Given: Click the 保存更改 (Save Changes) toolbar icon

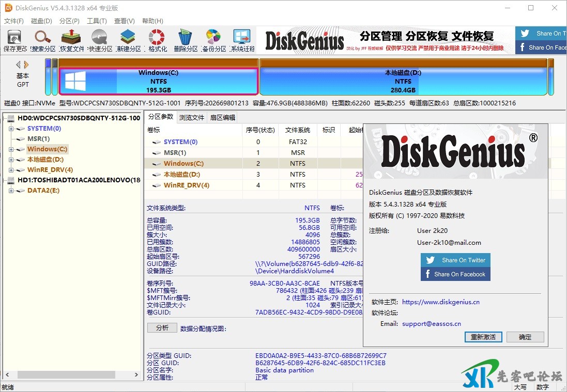Looking at the screenshot, I should (14, 40).
